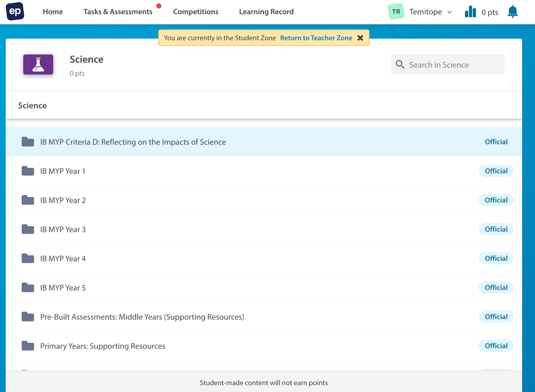
Task: Click Official badge on Primary Years row
Action: point(496,346)
